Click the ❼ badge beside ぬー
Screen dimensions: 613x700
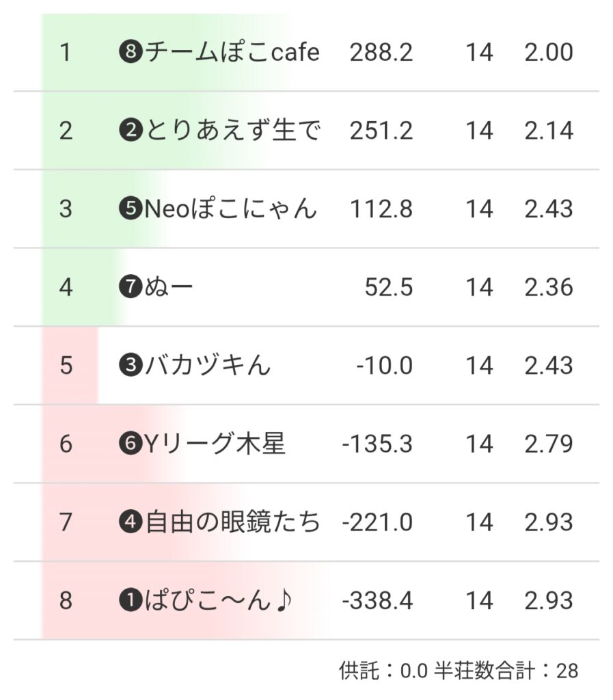(x=130, y=288)
